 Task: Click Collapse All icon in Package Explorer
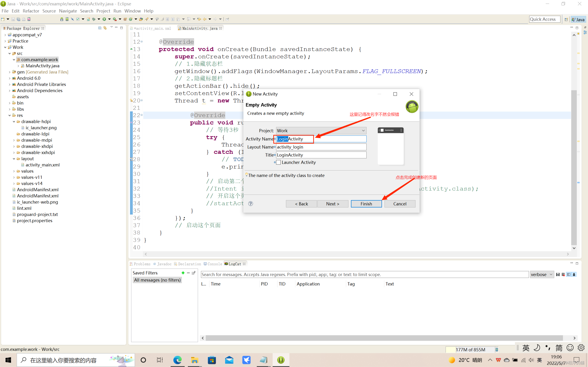[100, 28]
